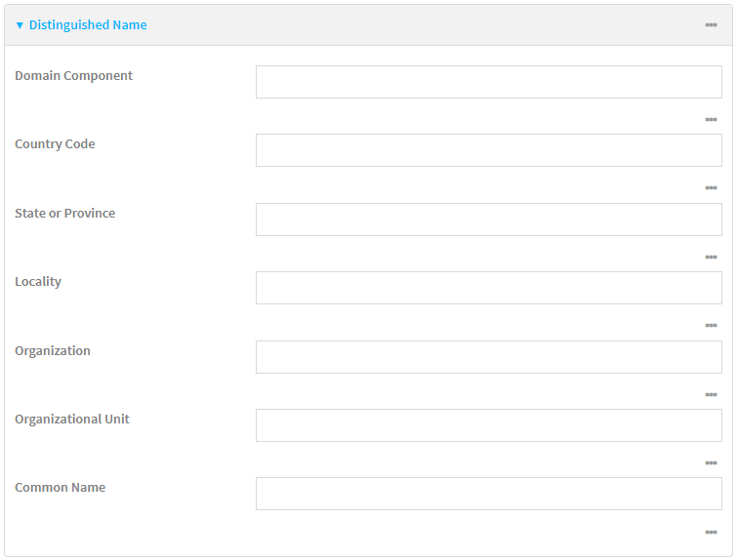This screenshot has height=560, width=737.
Task: Place cursor in the Locality field
Action: pos(488,288)
